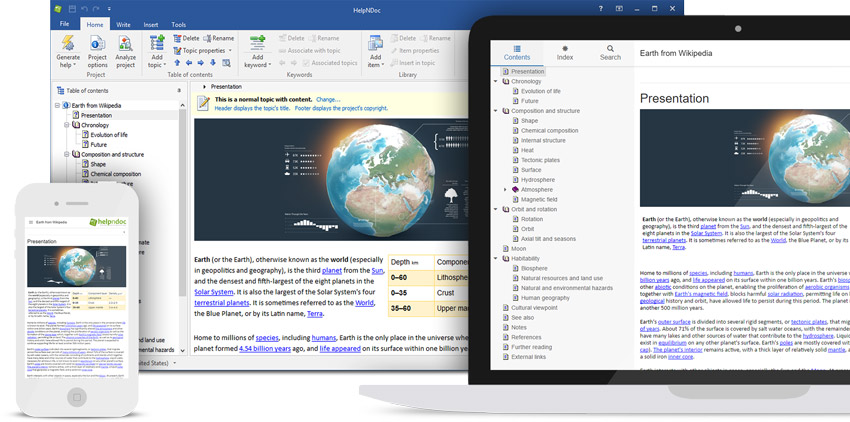
Task: Click the pin icon of Table of contents panel
Action: [179, 91]
